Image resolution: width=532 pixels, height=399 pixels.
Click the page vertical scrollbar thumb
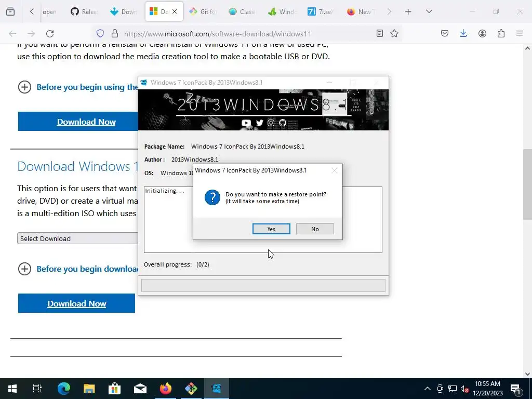click(x=527, y=184)
